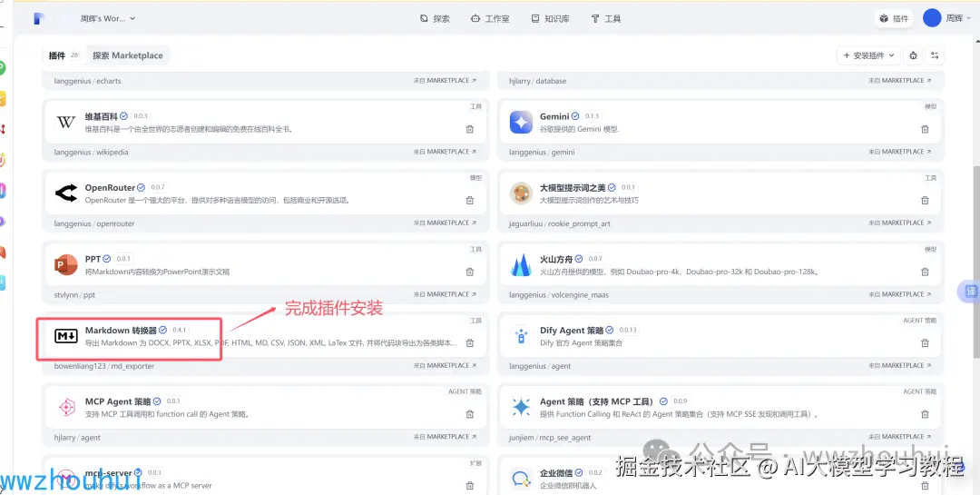Delete the MCP Agent 策略 plugin trash icon
The image size is (980, 495).
point(469,414)
